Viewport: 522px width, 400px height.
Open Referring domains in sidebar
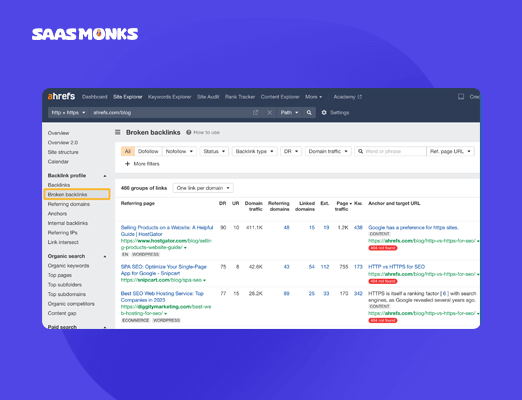[69, 204]
